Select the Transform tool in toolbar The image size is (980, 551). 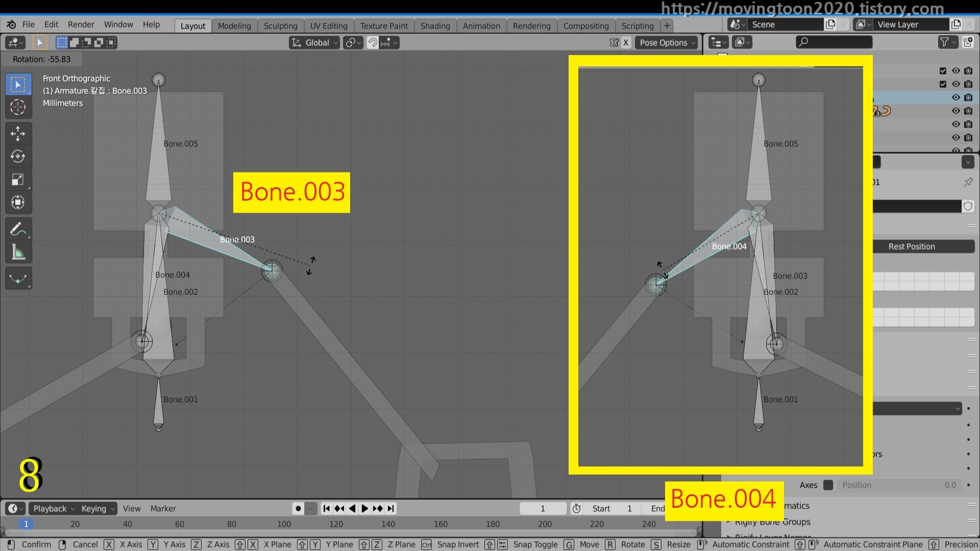pyautogui.click(x=18, y=203)
